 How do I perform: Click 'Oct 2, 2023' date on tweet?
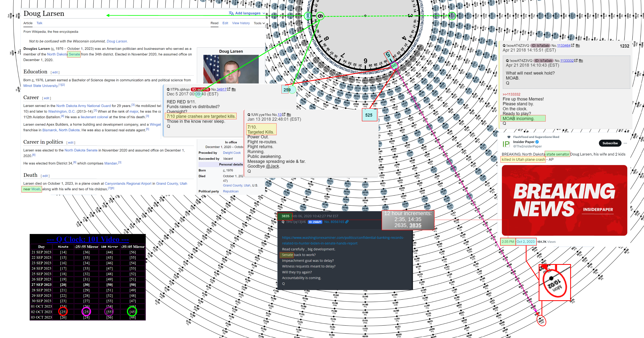[526, 242]
